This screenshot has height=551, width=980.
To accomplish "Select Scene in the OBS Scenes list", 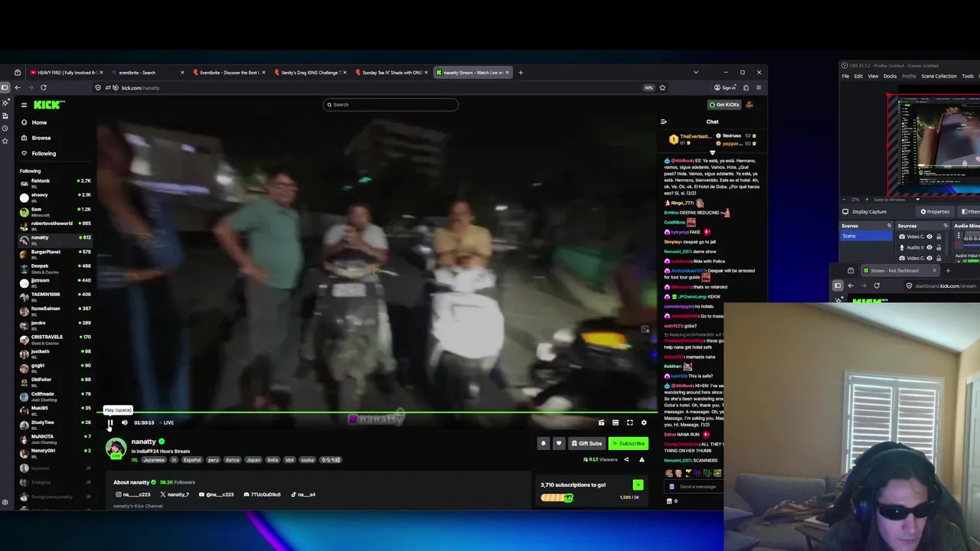I will click(x=867, y=236).
